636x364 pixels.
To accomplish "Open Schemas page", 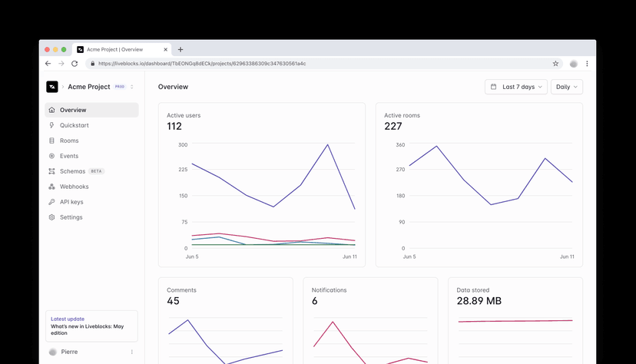I will coord(91,171).
